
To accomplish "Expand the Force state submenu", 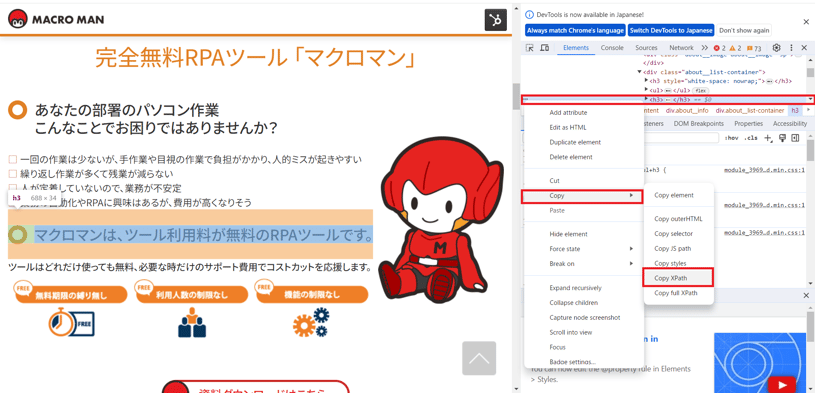I will 584,249.
